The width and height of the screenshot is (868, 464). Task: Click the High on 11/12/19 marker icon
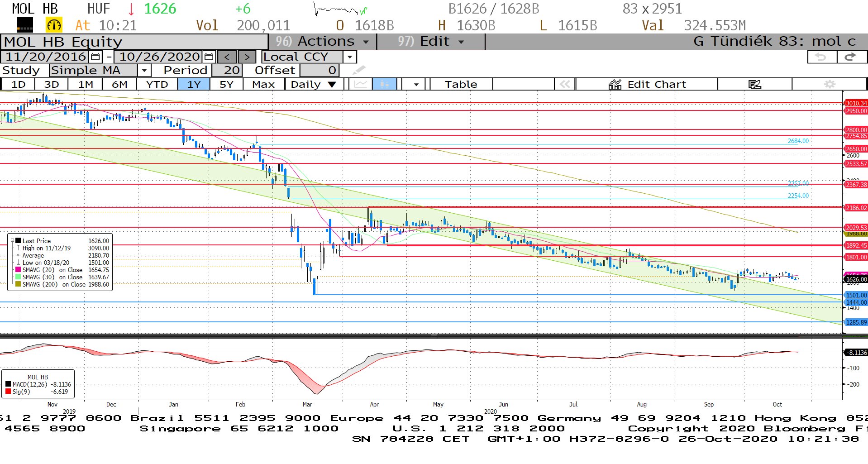tap(18, 248)
